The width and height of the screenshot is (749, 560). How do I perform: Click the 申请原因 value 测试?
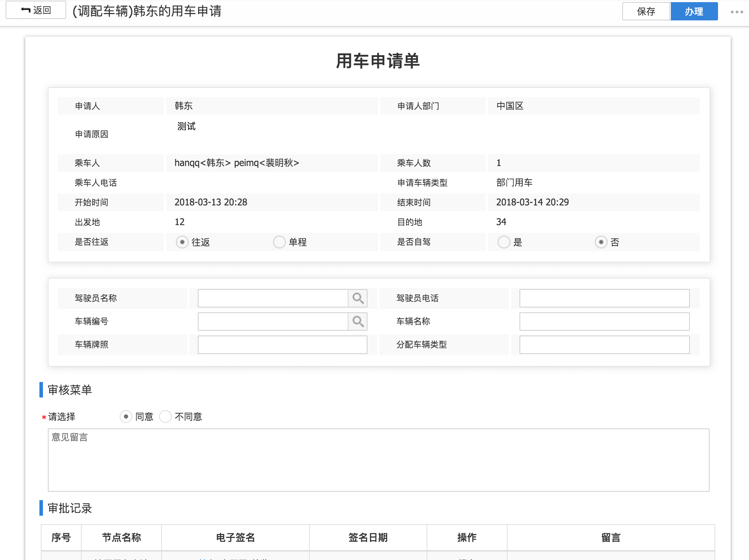point(186,126)
